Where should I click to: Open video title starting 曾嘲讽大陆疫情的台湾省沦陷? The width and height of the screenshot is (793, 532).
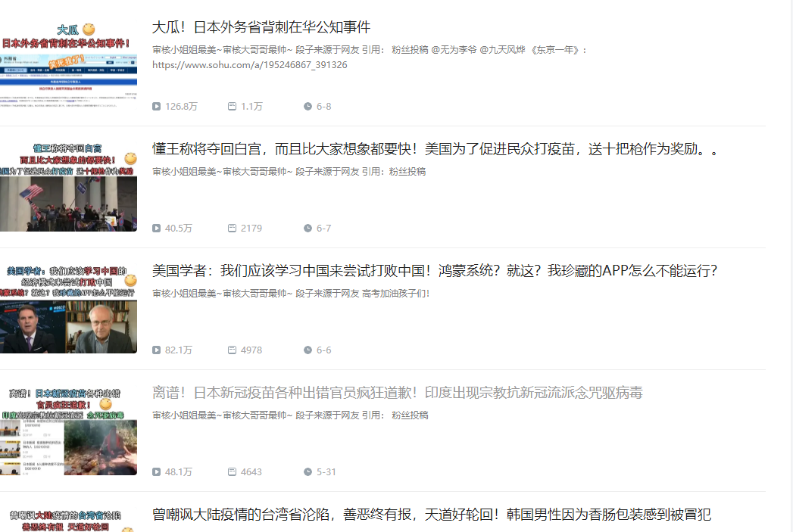pos(432,515)
